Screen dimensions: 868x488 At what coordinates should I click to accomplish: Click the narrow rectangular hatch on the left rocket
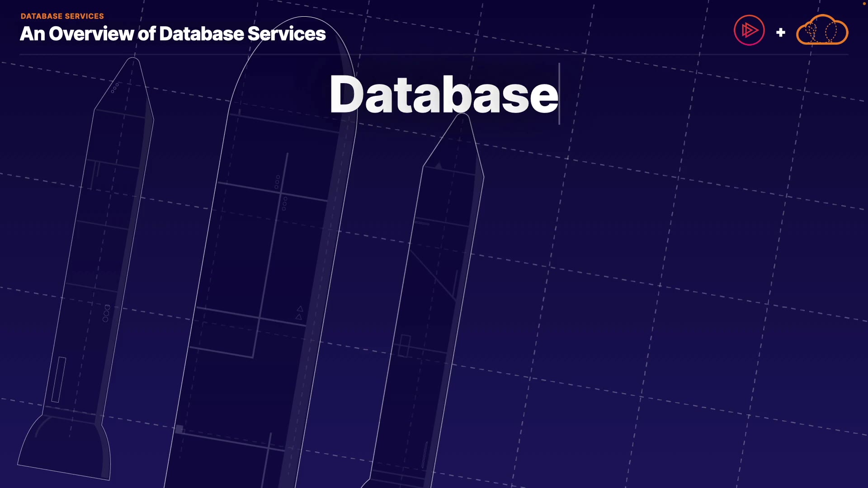[x=59, y=380]
